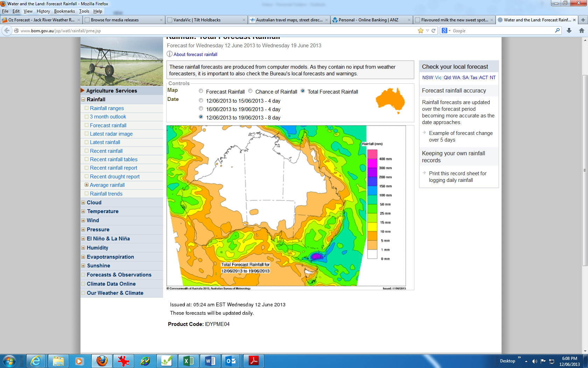Screen dimensions: 588x368
Task: Select the Forecast Rainfall map option
Action: point(201,91)
